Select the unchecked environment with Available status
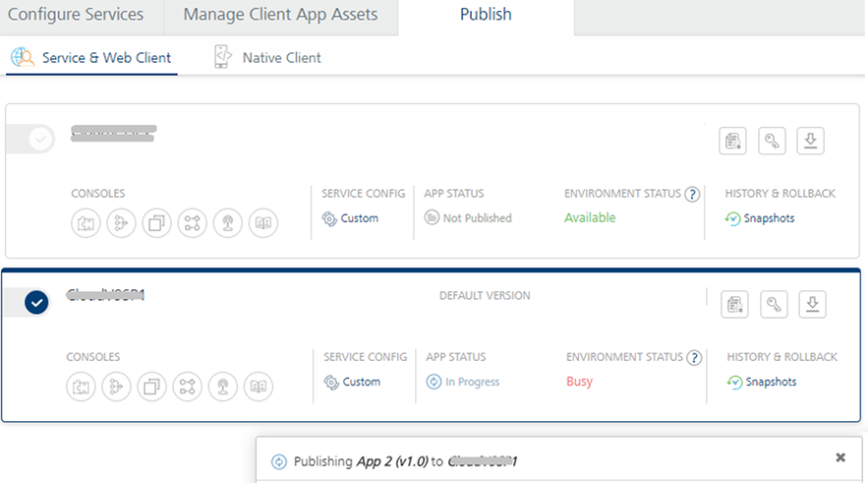Image resolution: width=868 pixels, height=483 pixels. coord(40,140)
